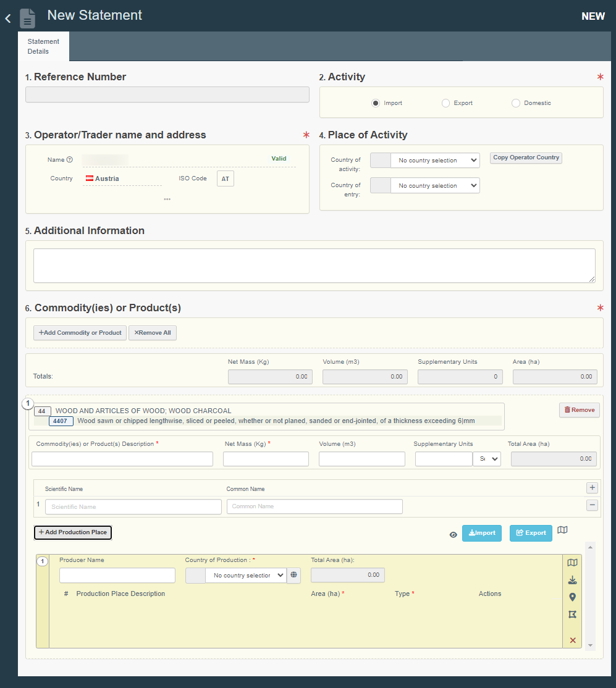Remove the commodity with the red Remove button
Viewport: 616px width, 688px height.
[580, 410]
